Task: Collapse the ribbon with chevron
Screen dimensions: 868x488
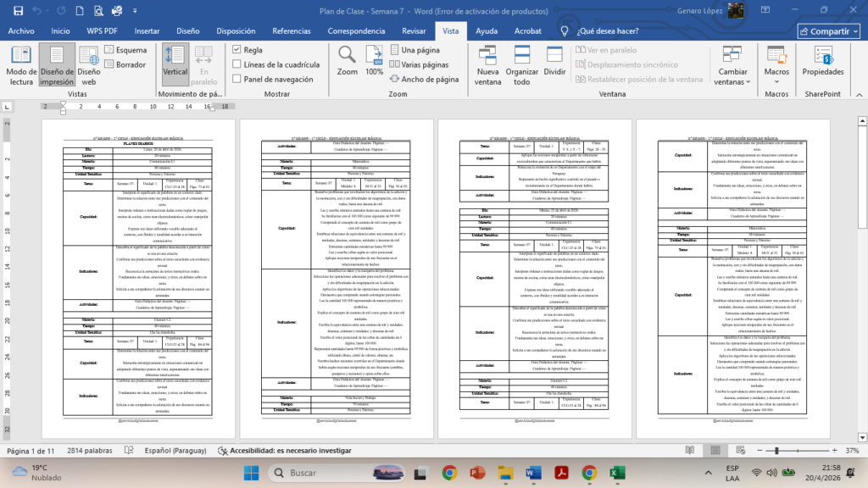Action: click(x=860, y=95)
